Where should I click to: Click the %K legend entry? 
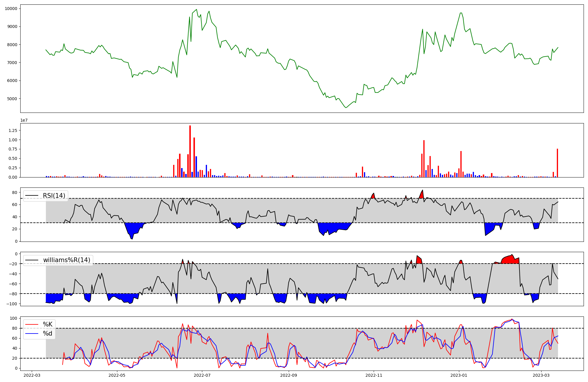point(48,324)
